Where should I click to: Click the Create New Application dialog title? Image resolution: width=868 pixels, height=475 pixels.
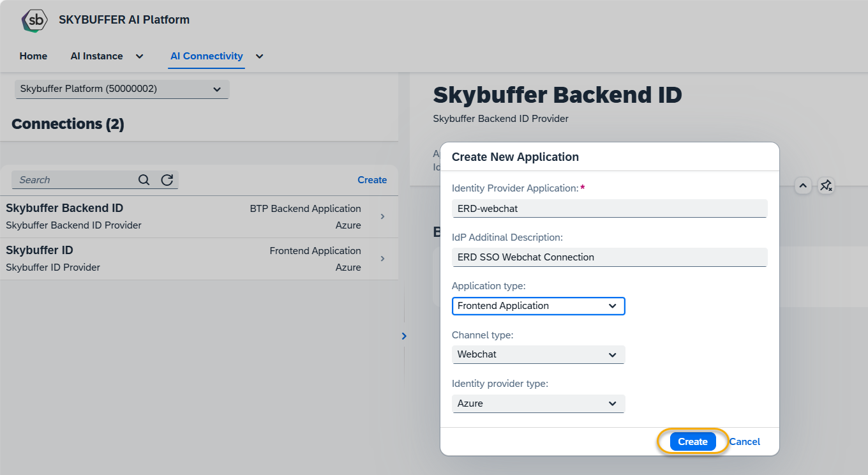pyautogui.click(x=515, y=157)
